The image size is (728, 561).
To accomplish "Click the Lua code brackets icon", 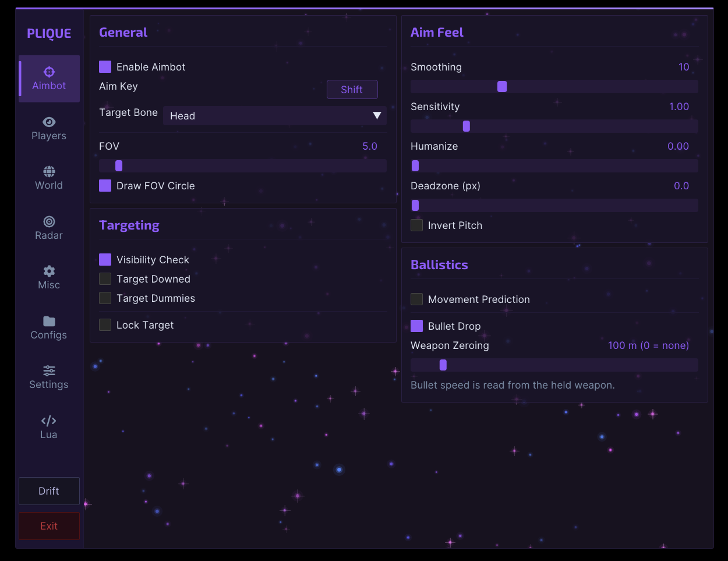I will pos(49,421).
